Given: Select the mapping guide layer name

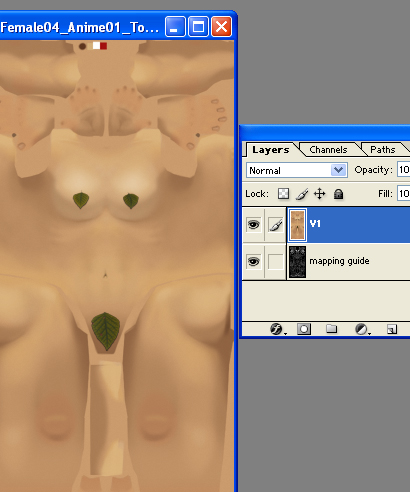Looking at the screenshot, I should click(x=339, y=261).
